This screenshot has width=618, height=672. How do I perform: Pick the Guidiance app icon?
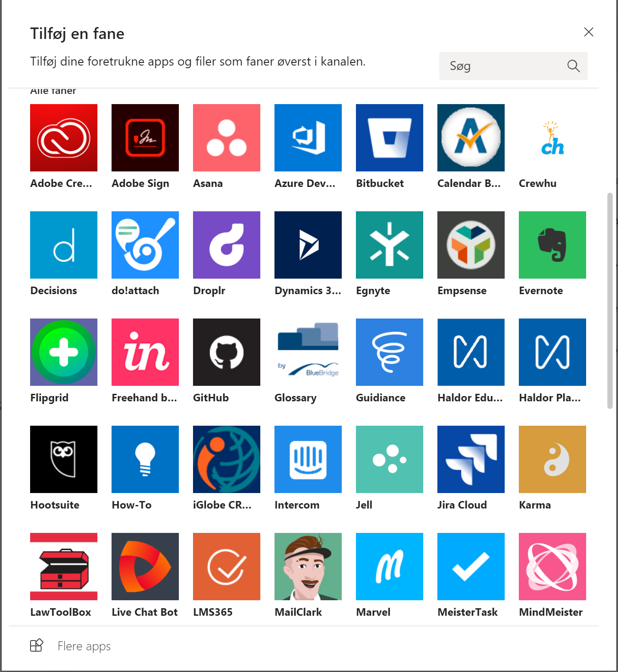(x=390, y=352)
